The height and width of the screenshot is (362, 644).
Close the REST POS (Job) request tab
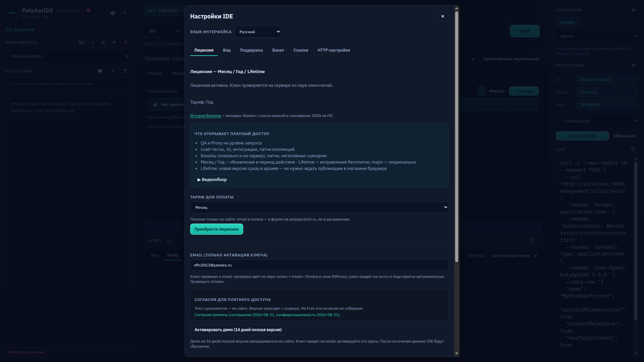[182, 10]
